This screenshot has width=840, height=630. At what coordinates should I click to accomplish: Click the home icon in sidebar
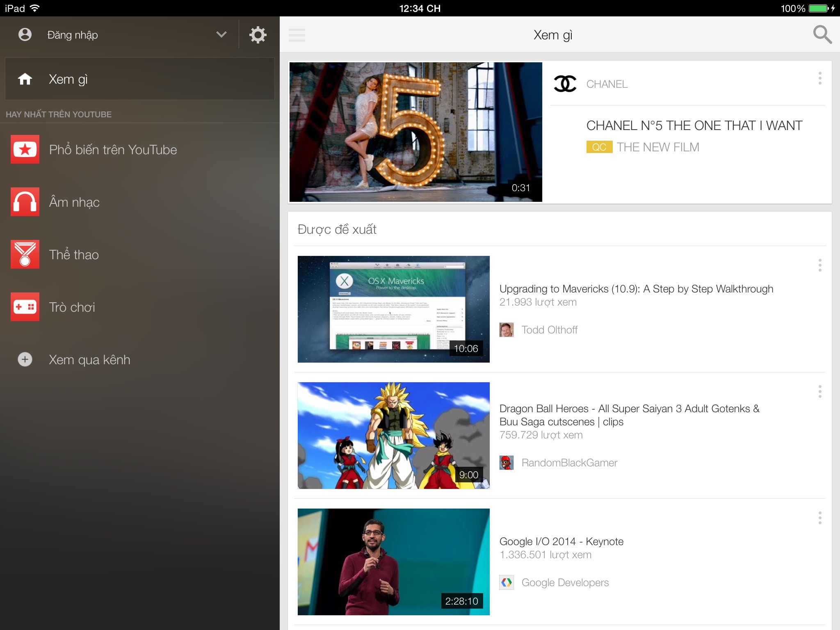[25, 79]
